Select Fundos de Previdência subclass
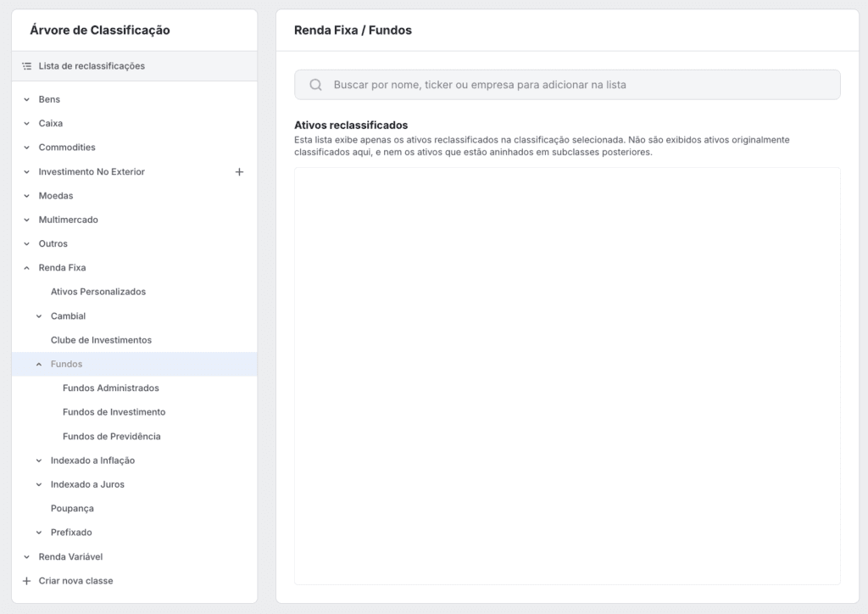Image resolution: width=868 pixels, height=614 pixels. tap(111, 437)
